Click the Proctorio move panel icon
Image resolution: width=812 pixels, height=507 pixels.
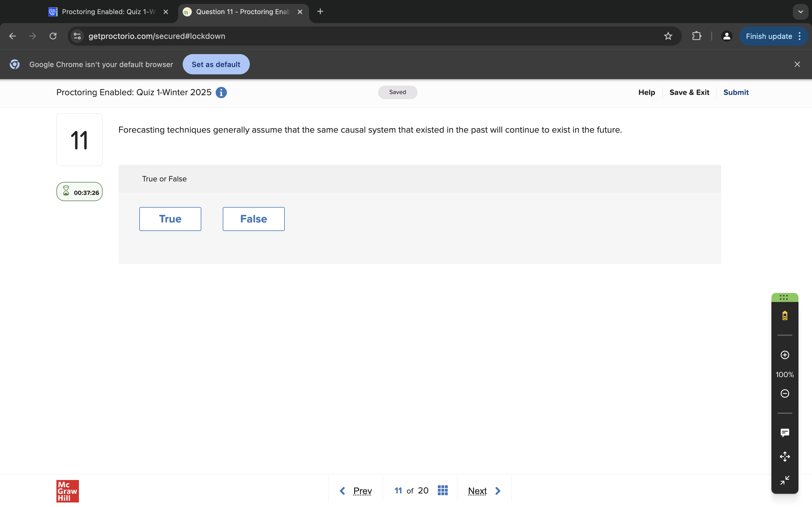[784, 456]
